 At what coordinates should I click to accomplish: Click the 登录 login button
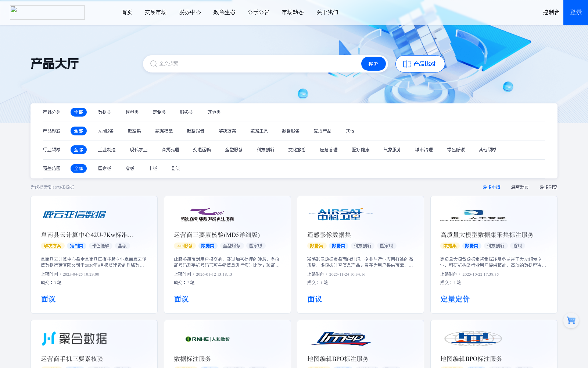tap(576, 13)
